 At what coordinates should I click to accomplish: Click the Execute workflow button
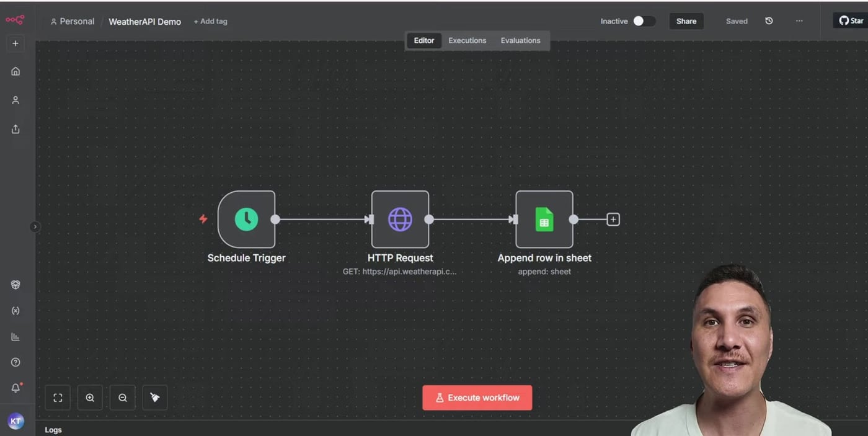coord(477,398)
